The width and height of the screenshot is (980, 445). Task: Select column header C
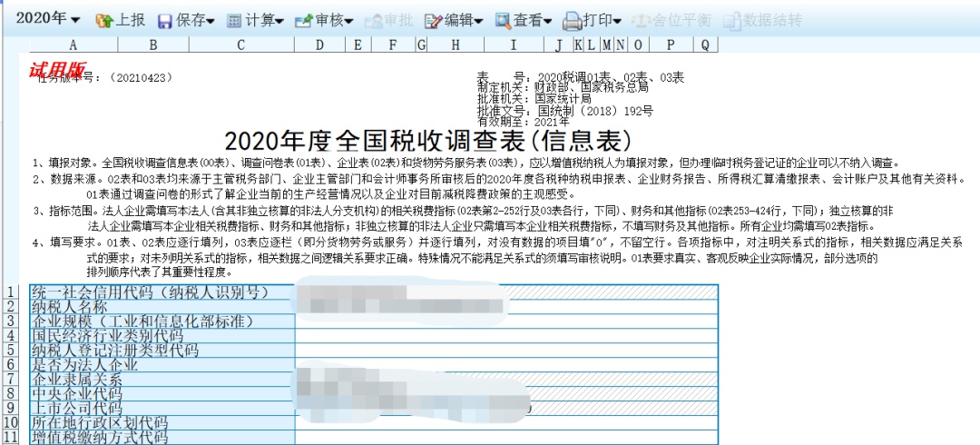[x=240, y=44]
